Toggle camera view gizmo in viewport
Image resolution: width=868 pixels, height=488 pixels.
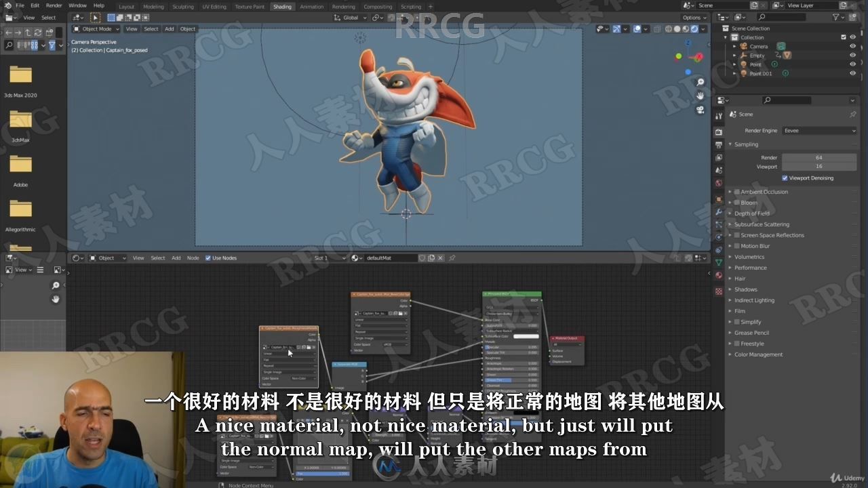coord(701,110)
